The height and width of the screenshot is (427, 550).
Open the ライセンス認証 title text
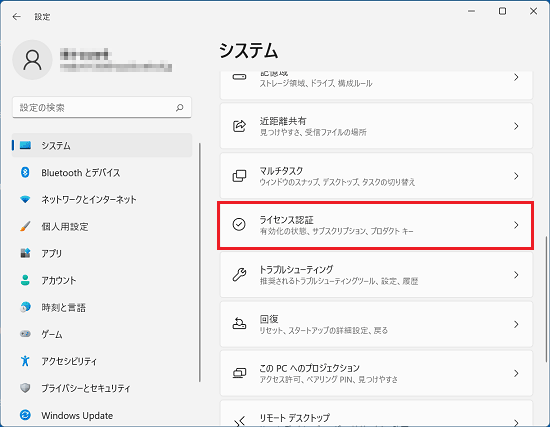[286, 220]
